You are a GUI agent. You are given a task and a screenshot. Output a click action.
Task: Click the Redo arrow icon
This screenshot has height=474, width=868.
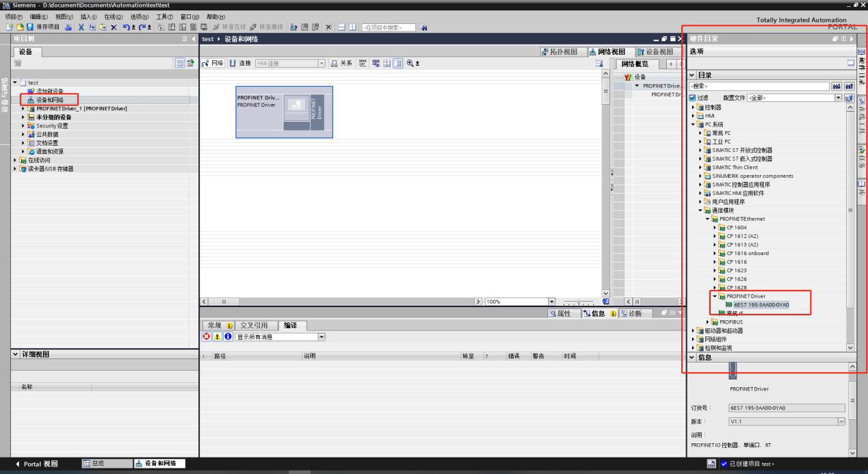pyautogui.click(x=142, y=27)
